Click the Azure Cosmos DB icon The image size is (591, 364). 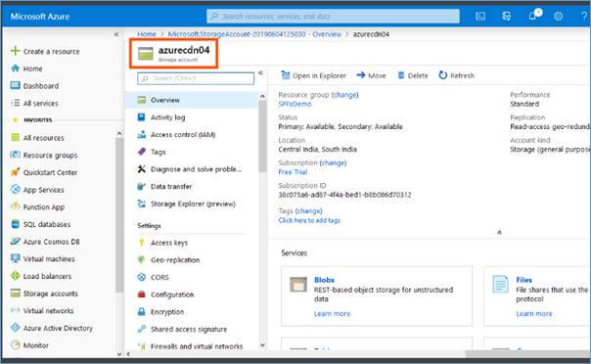tap(15, 241)
